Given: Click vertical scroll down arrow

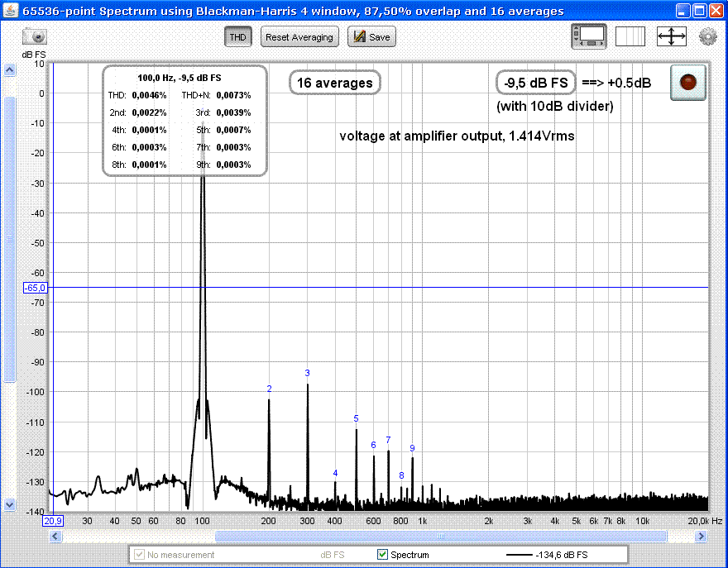Looking at the screenshot, I should click(9, 504).
